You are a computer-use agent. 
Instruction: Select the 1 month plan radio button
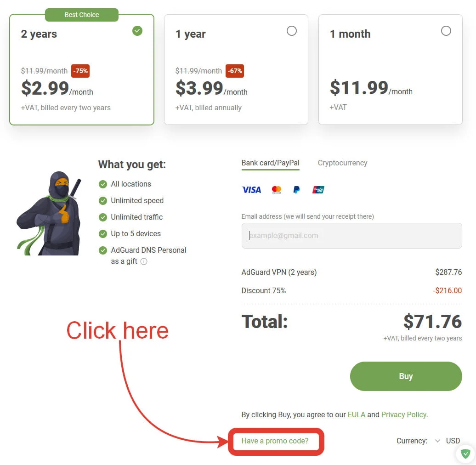[446, 31]
